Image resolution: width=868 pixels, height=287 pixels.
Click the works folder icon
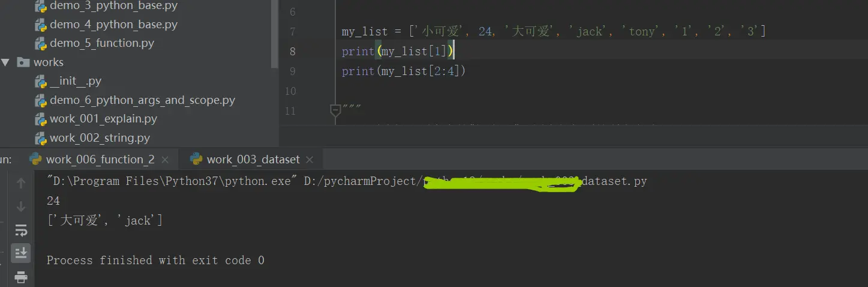click(x=23, y=62)
